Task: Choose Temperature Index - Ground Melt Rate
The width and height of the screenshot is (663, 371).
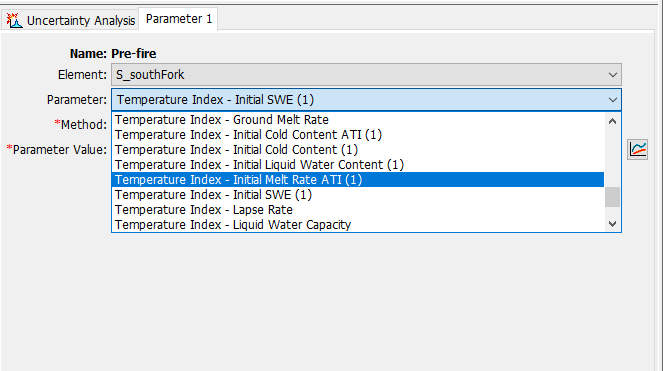Action: (358, 120)
